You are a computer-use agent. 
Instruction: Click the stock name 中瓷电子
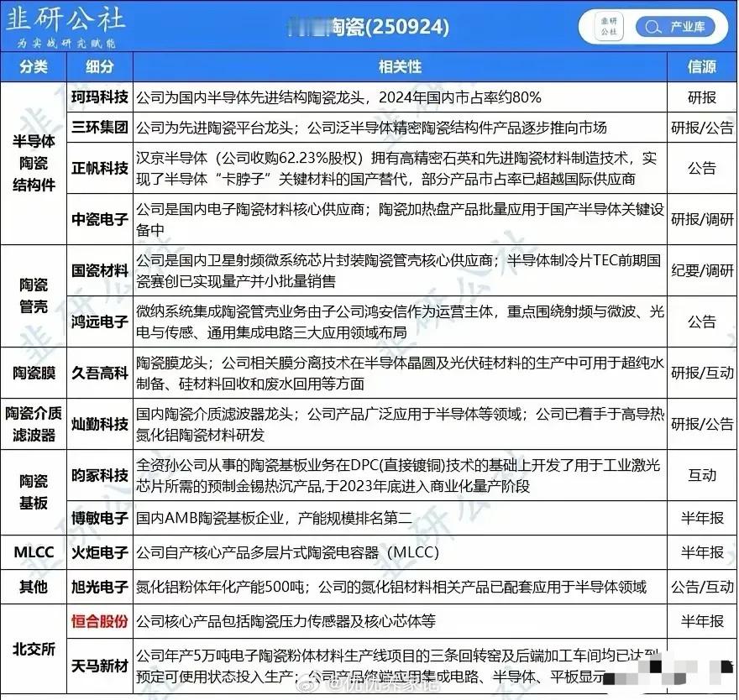99,219
